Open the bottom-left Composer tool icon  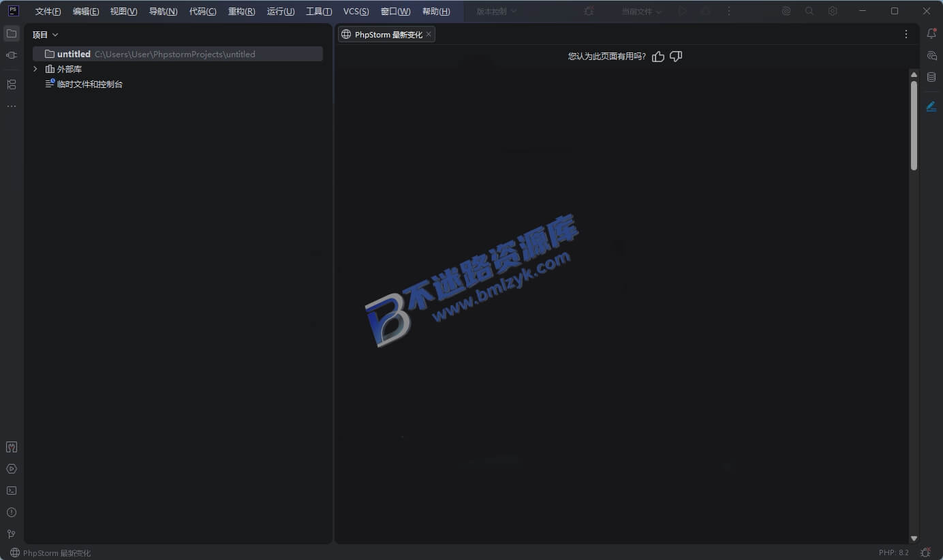click(12, 447)
